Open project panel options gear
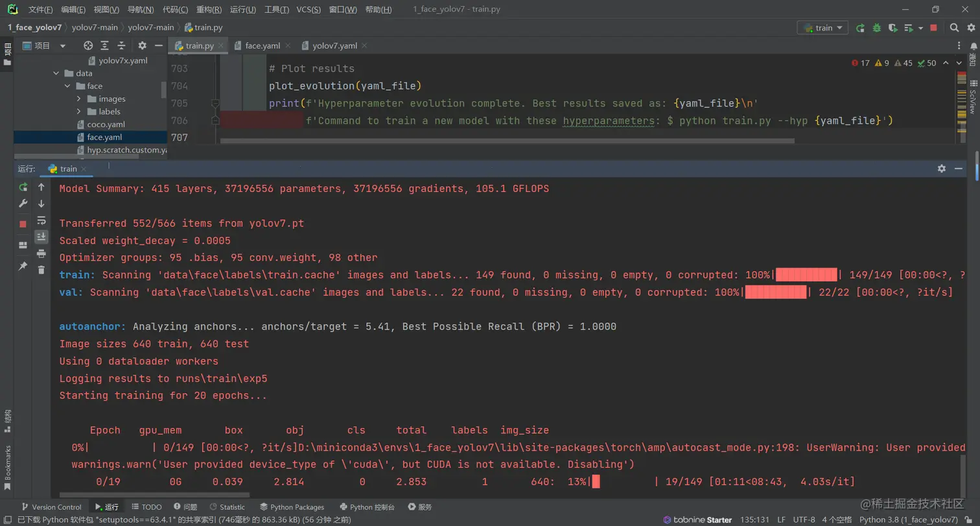 pyautogui.click(x=143, y=45)
